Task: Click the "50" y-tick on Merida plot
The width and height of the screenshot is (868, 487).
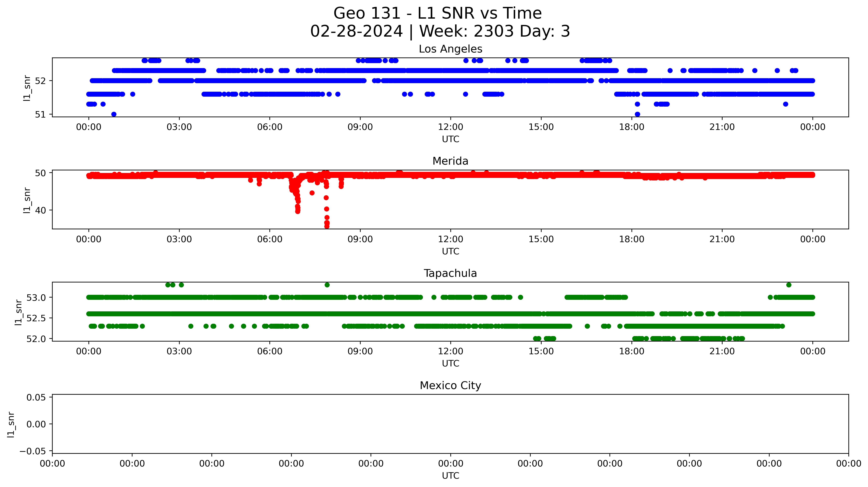Action: [40, 173]
